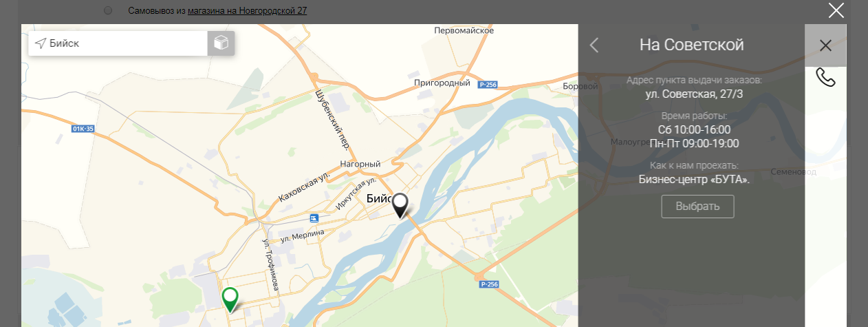The image size is (868, 327).
Task: Click the box icon beside city field
Action: [x=221, y=43]
